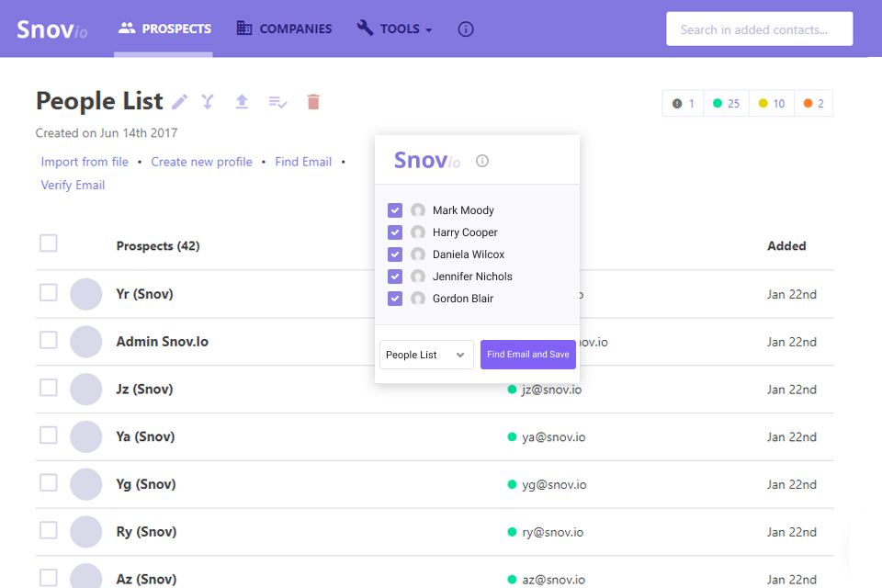The width and height of the screenshot is (882, 588).
Task: Click Import from file link
Action: click(85, 162)
